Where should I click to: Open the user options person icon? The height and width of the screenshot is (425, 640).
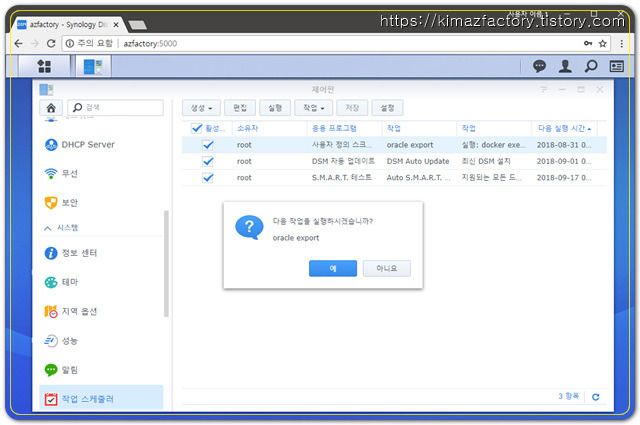point(565,66)
